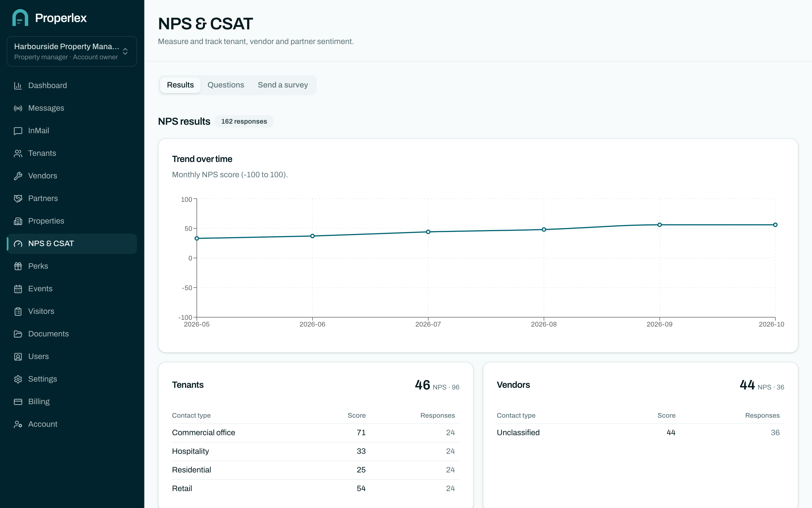Select the Visitors clipboard icon
The image size is (812, 508).
point(18,312)
